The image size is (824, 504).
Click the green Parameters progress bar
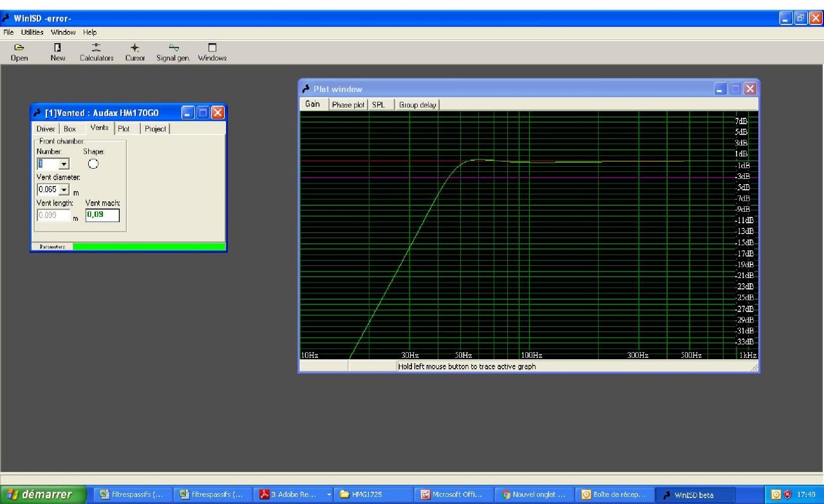(x=149, y=247)
